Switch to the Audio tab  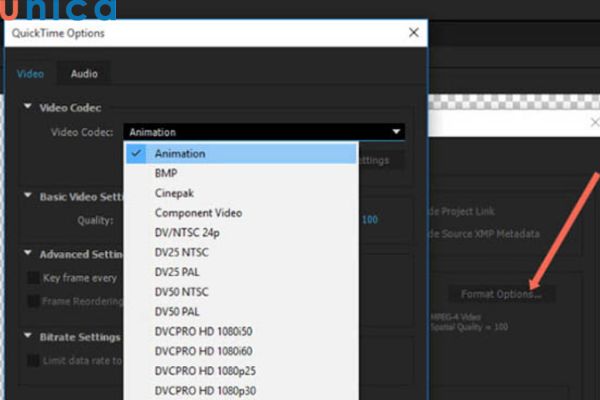click(x=84, y=73)
